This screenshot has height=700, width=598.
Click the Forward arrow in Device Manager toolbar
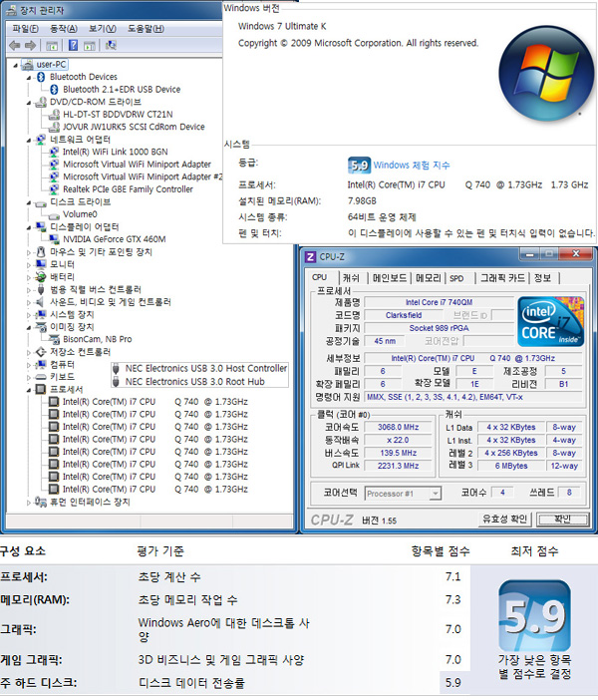[30, 45]
